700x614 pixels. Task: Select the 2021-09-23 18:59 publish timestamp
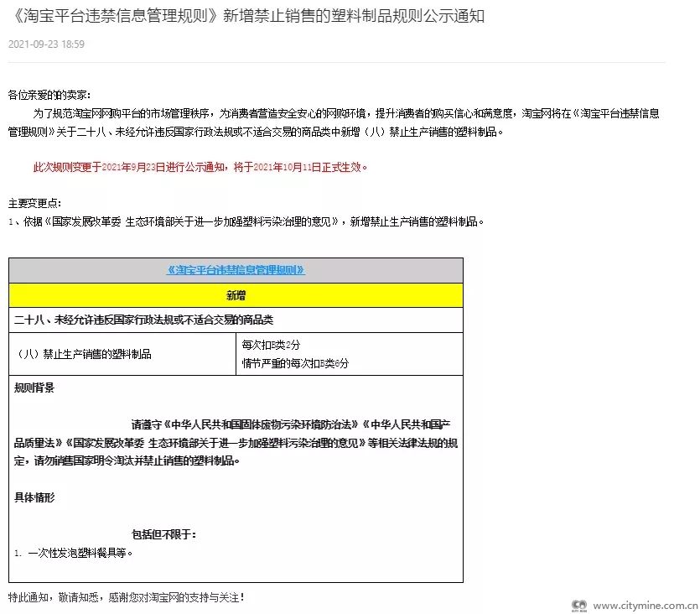click(x=46, y=44)
